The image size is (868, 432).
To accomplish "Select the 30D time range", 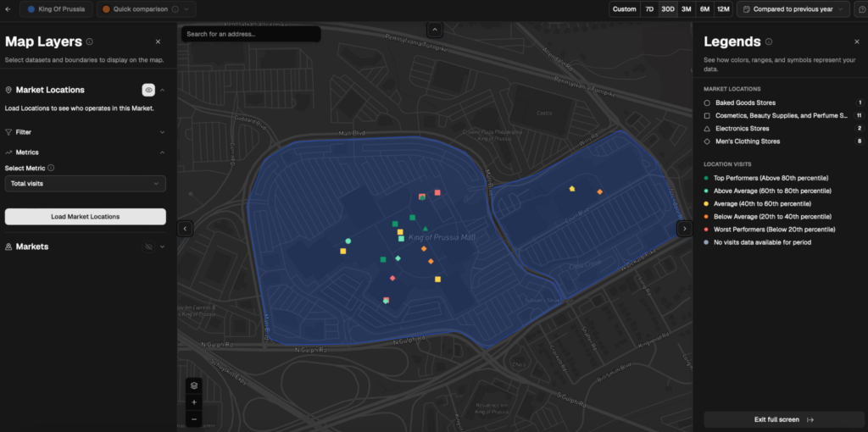I will click(668, 8).
